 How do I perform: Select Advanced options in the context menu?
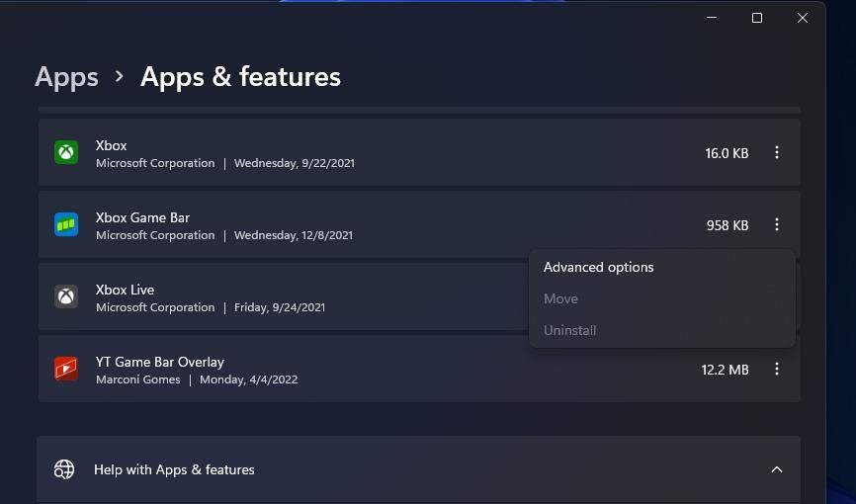(598, 267)
